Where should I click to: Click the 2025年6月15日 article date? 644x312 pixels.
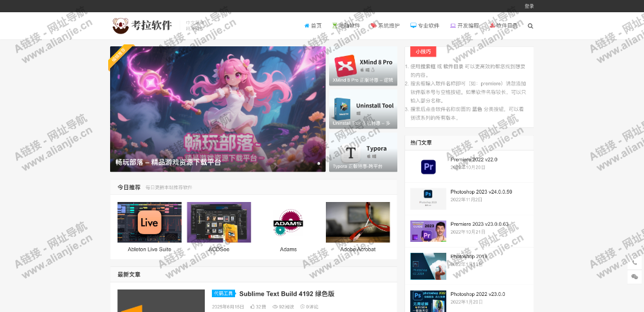228,307
